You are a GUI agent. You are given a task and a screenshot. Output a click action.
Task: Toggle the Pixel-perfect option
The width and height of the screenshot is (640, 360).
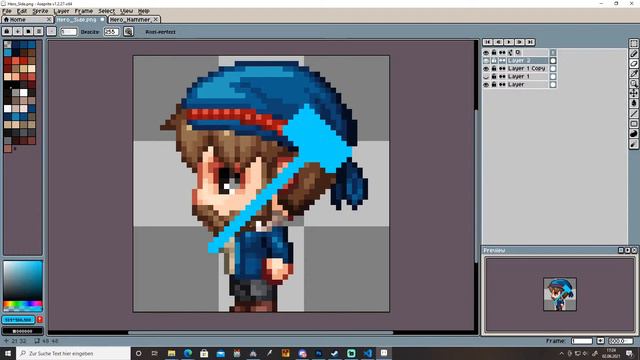point(160,32)
